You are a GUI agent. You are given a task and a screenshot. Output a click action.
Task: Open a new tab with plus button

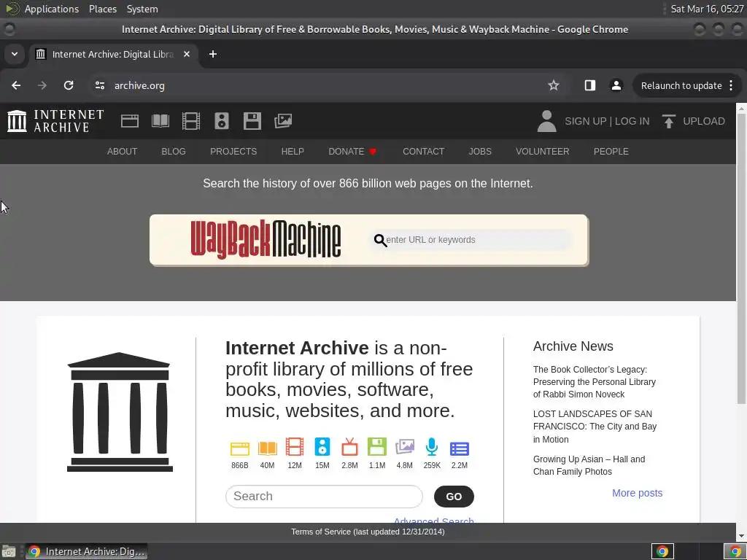click(x=213, y=54)
